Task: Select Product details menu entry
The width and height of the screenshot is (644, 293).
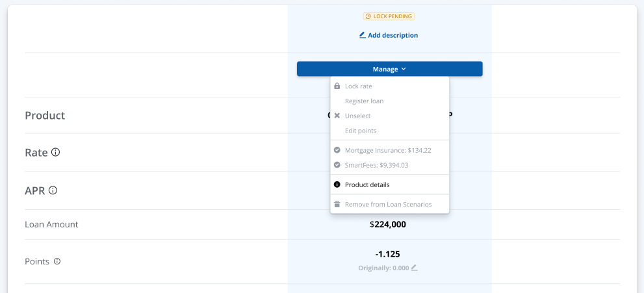Action: (367, 185)
